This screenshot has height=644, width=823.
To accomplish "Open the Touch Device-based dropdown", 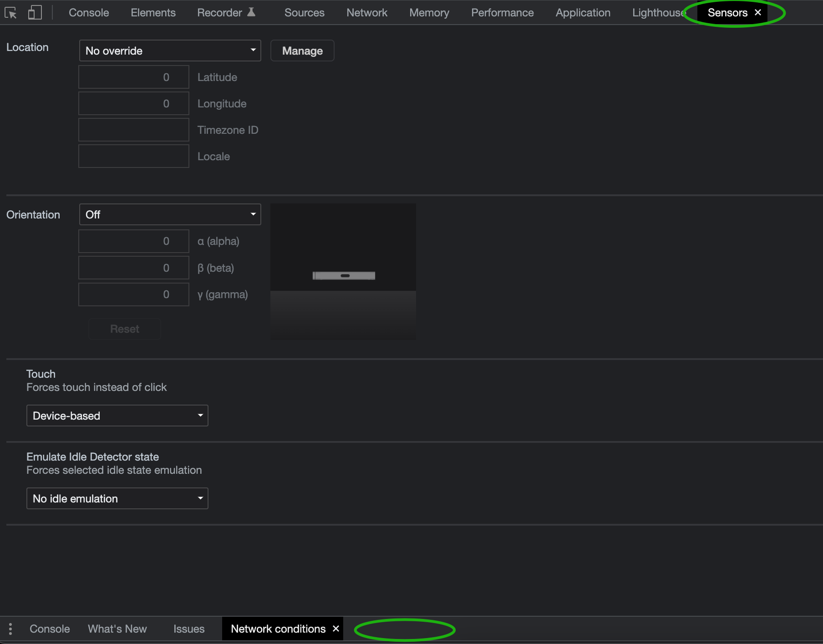I will [117, 416].
